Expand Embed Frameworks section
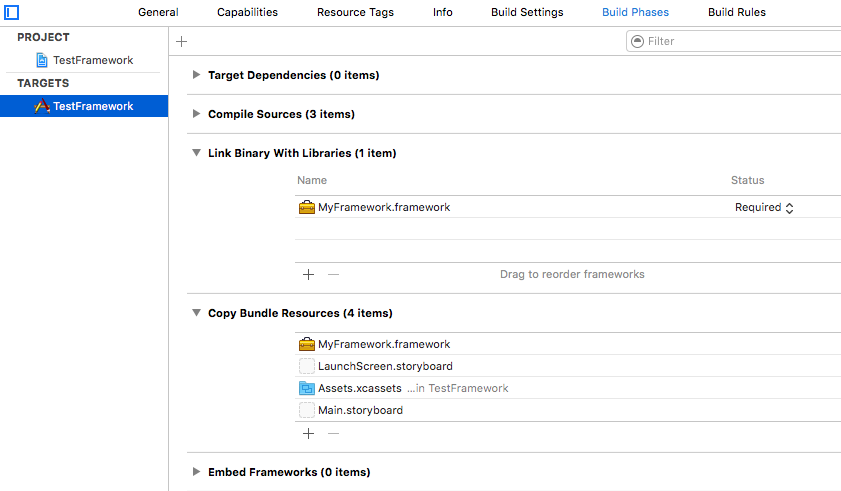This screenshot has height=491, width=841. tap(197, 472)
